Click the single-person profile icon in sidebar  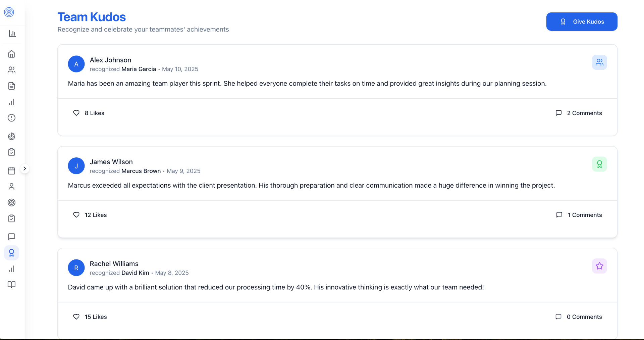(11, 187)
